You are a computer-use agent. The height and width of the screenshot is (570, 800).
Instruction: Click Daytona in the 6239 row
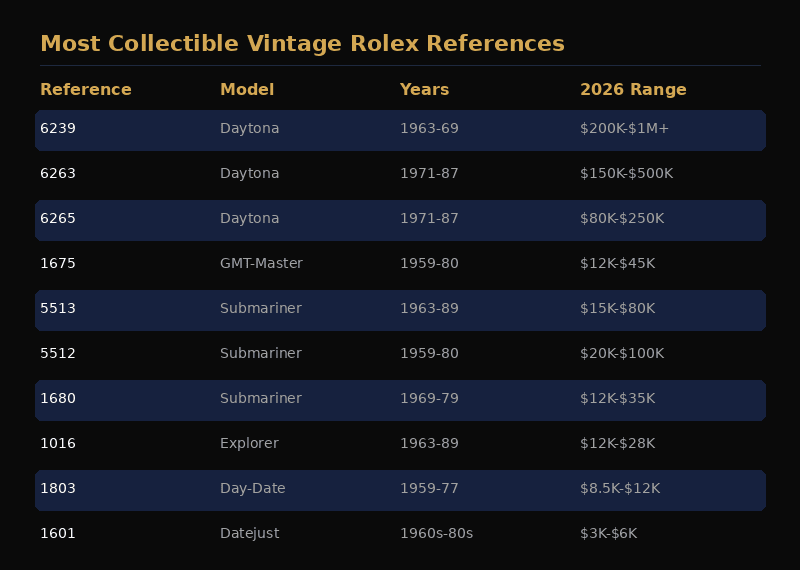click(249, 129)
